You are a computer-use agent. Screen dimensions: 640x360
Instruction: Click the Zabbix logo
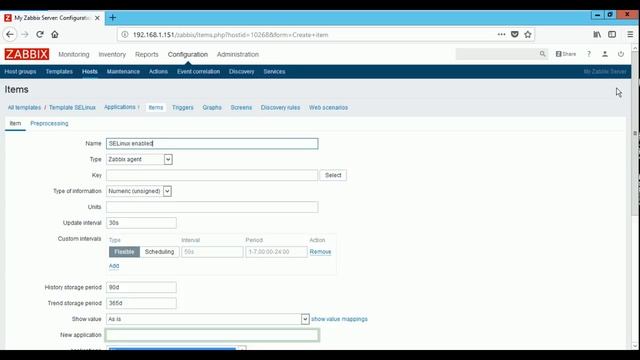coord(27,54)
